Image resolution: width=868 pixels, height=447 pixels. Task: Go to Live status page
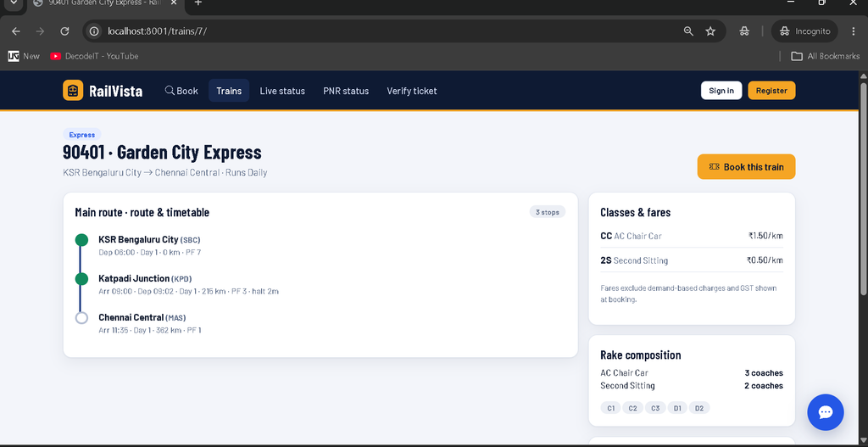tap(282, 91)
